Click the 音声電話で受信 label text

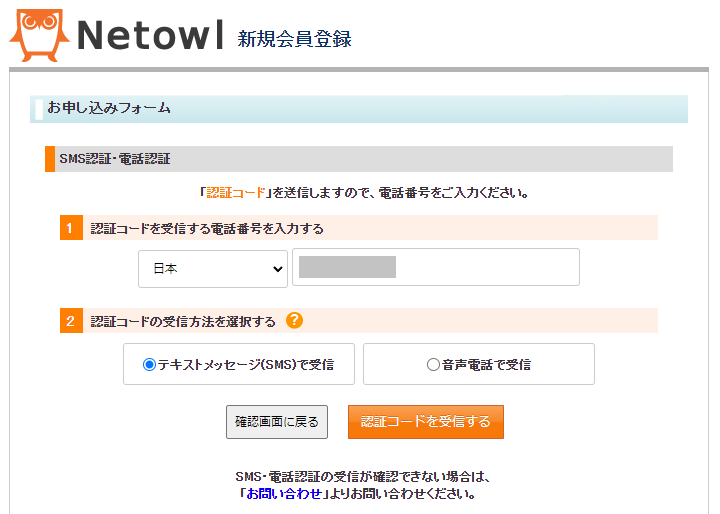[x=486, y=365]
